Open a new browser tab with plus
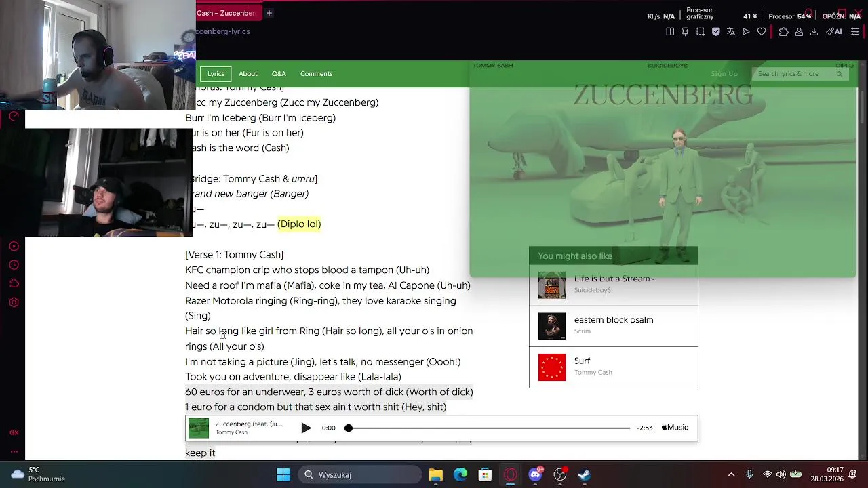The height and width of the screenshot is (488, 868). 269,13
